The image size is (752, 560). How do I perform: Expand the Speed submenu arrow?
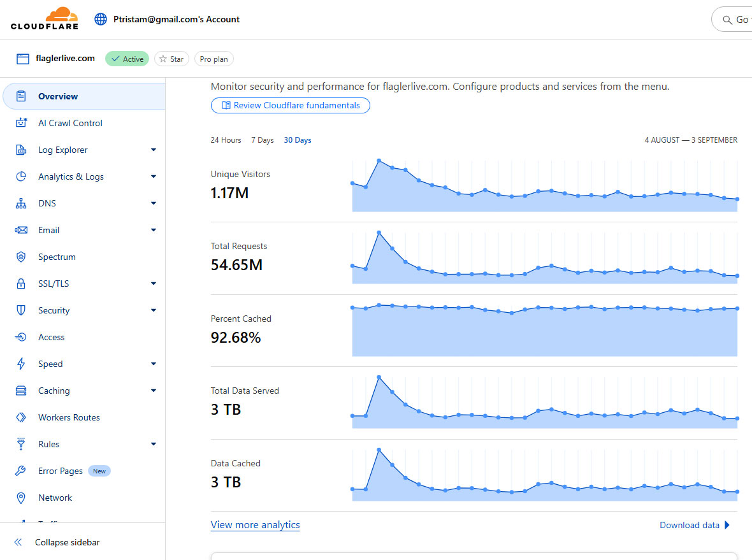[154, 364]
